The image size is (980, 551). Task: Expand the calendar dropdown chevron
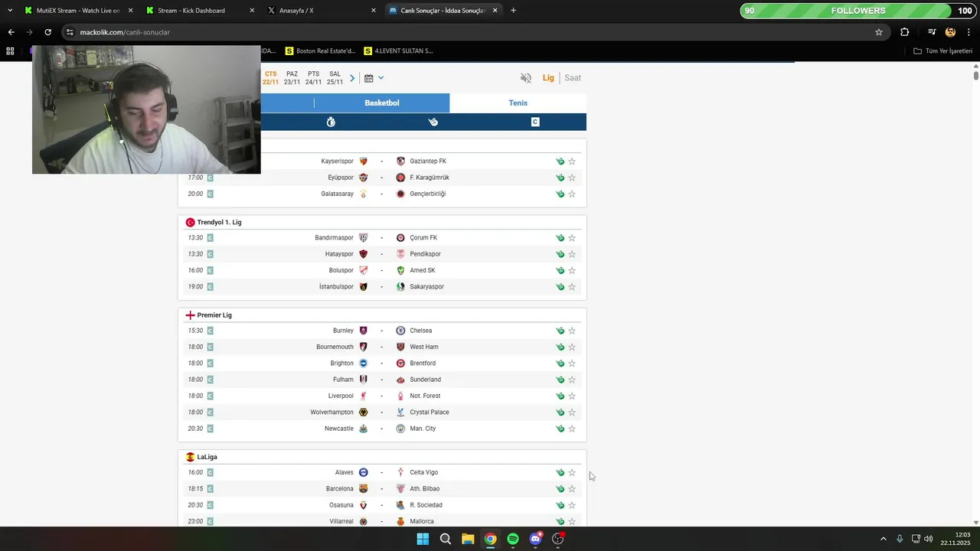(x=381, y=78)
